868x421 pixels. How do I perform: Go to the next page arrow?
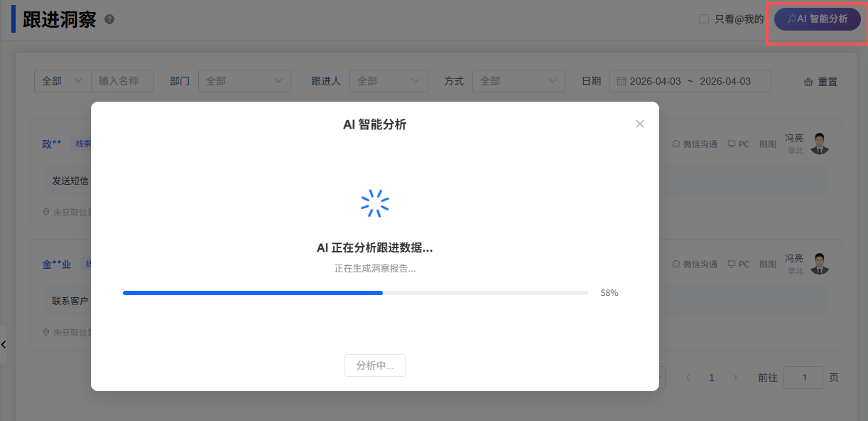tap(735, 378)
